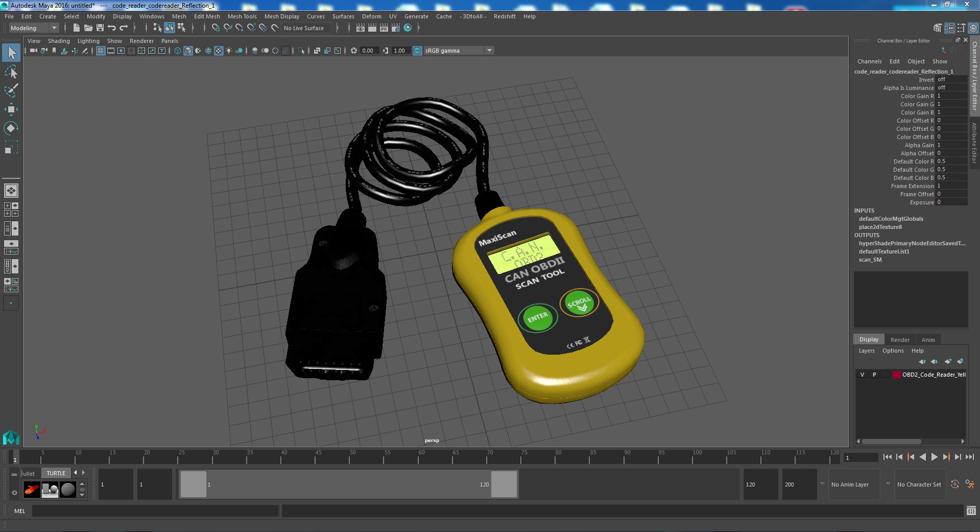Toggle textured display checker icon
This screenshot has width=980, height=532.
[x=219, y=51]
